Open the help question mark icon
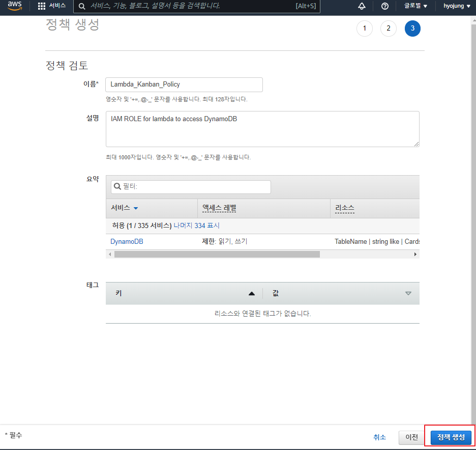The width and height of the screenshot is (476, 450). point(385,6)
